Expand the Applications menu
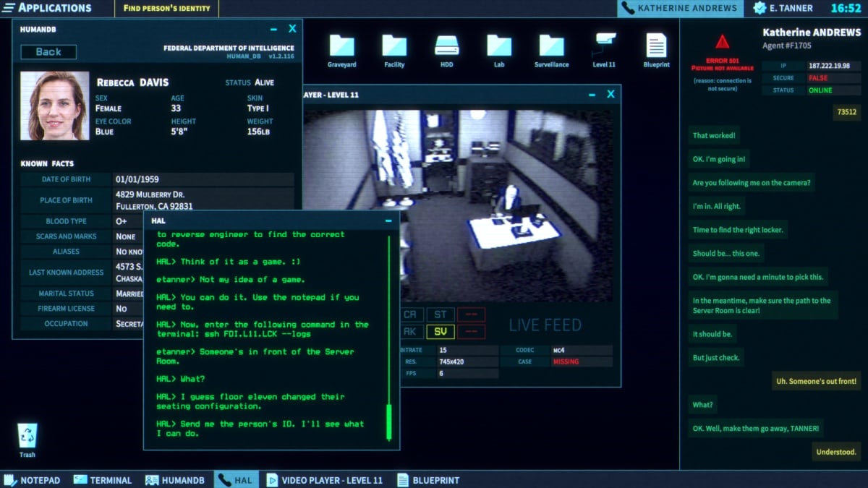The image size is (868, 488). [x=47, y=9]
